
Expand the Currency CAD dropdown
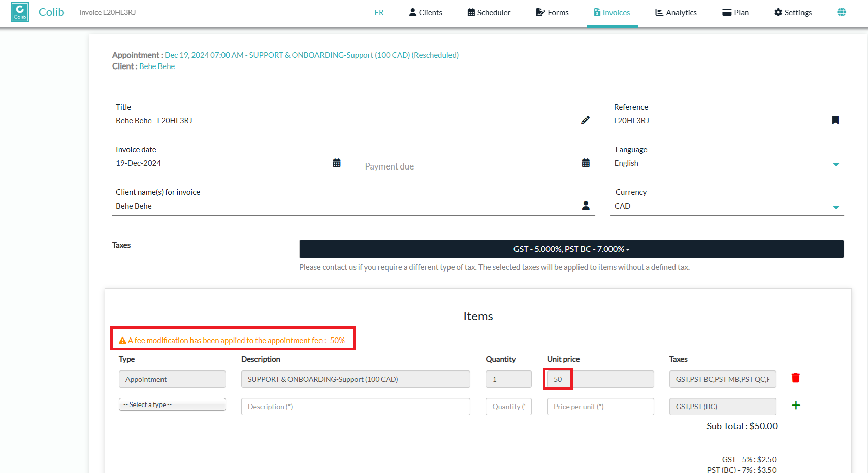pos(727,206)
